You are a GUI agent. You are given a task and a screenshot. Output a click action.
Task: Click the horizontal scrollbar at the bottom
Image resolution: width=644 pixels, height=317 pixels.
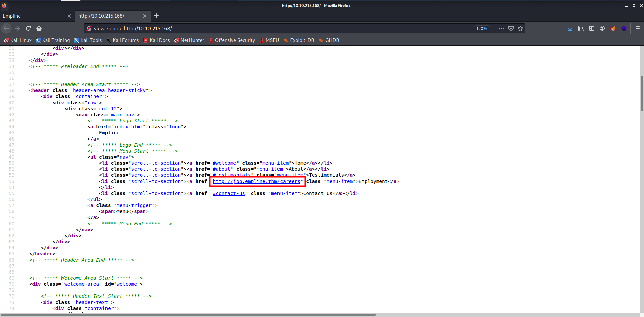[188, 315]
